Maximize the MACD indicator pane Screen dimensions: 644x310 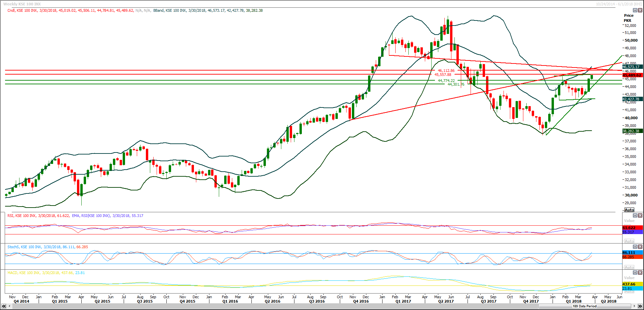[x=635, y=273]
